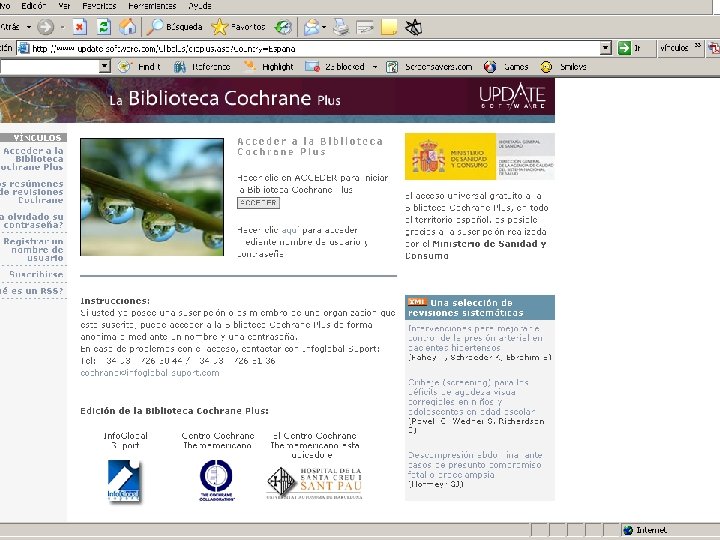
Task: Open the Forward button dropdown arrow
Action: [x=62, y=27]
